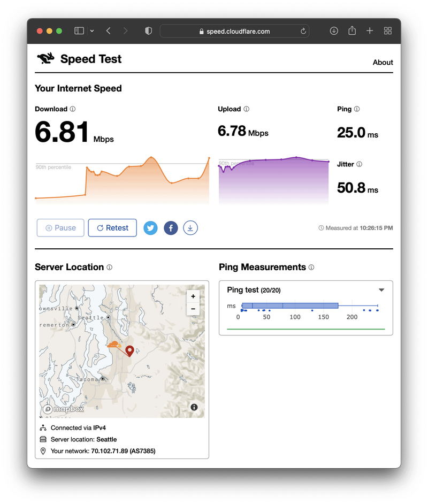The width and height of the screenshot is (428, 504).
Task: Zoom out on the map
Action: 193,309
